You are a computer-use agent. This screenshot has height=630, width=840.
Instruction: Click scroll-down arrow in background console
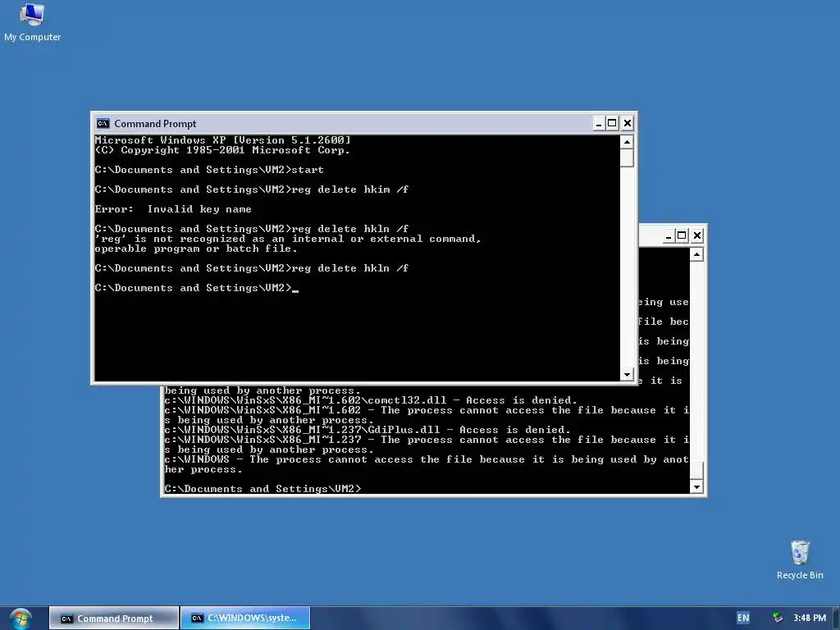pos(696,487)
